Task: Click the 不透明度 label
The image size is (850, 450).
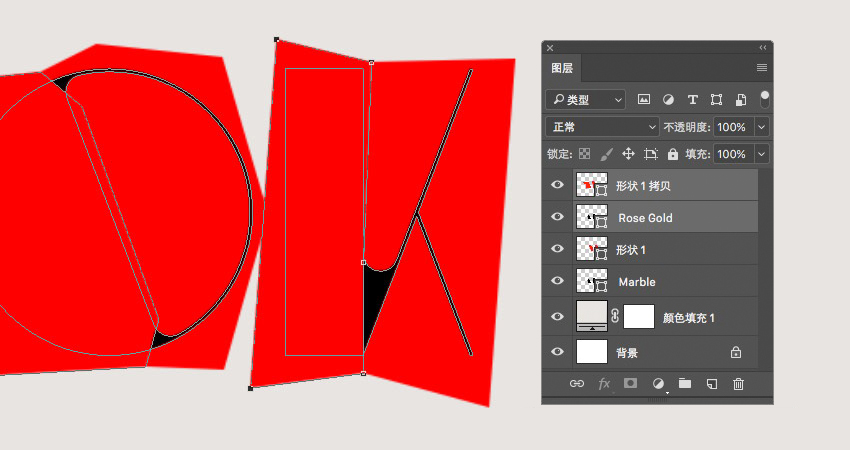Action: 687,127
